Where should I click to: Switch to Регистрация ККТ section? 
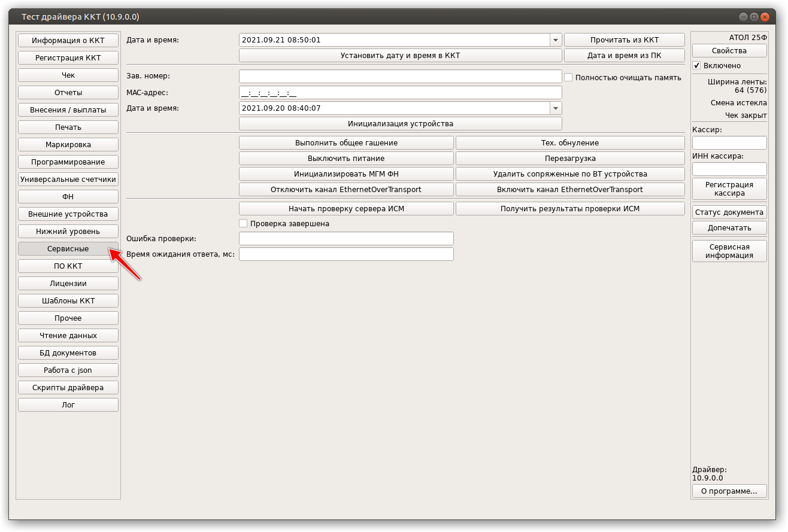pos(68,58)
